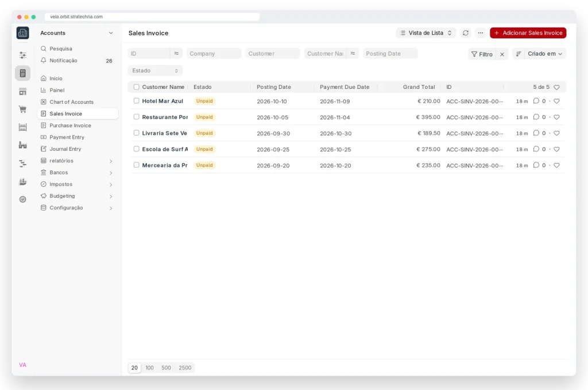Open the Criado em sort dropdown

click(545, 53)
